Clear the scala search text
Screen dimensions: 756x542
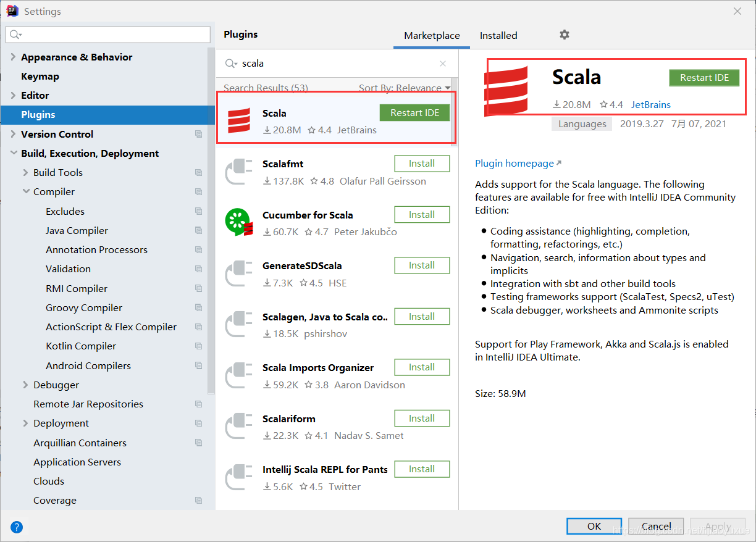tap(443, 64)
